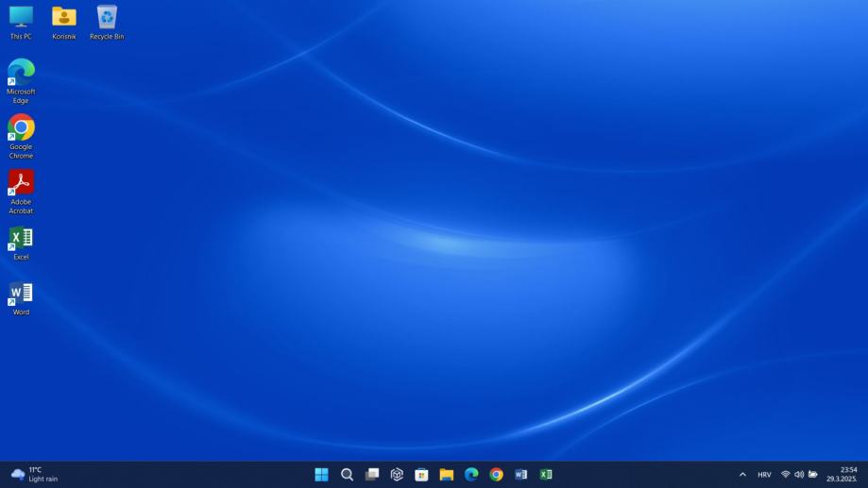Launch Microsoft Store from the taskbar

(421, 475)
